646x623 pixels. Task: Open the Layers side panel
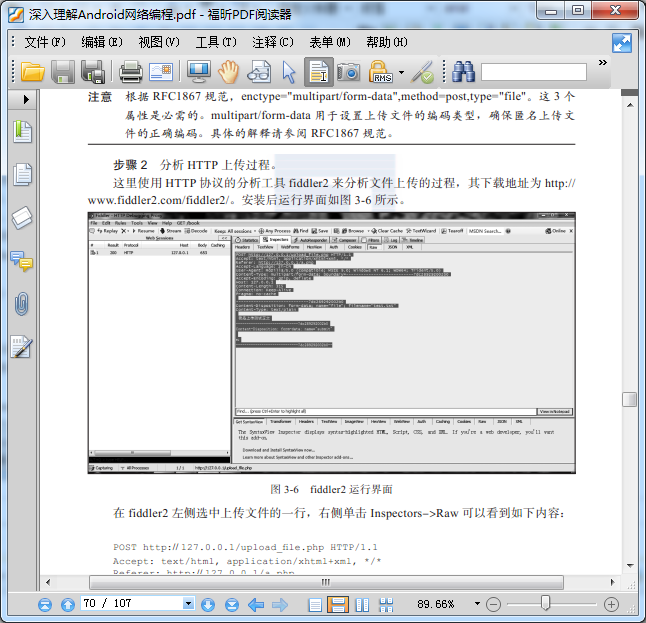pos(22,218)
